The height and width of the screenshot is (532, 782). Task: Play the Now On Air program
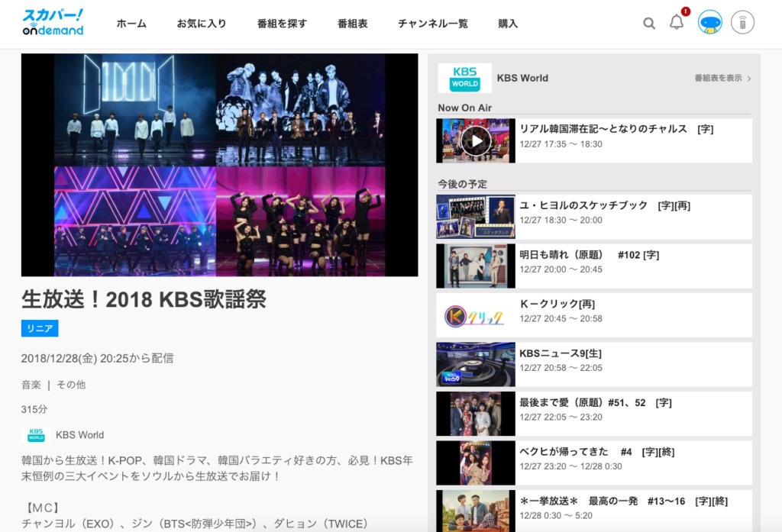475,140
